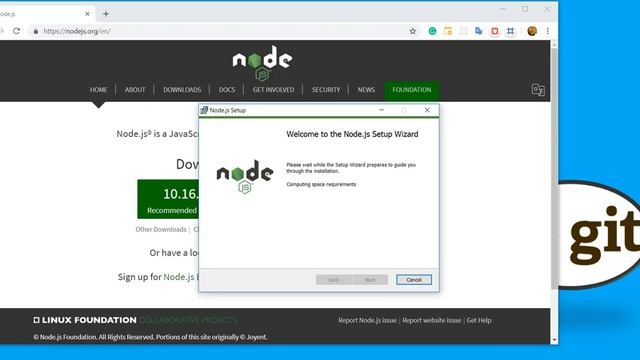Open the DOWNLOADS navigation item

coord(182,90)
